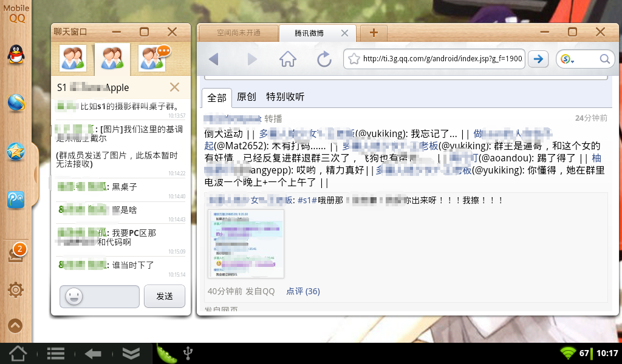Switch to the 空间尚未开通 browser tab

[238, 33]
